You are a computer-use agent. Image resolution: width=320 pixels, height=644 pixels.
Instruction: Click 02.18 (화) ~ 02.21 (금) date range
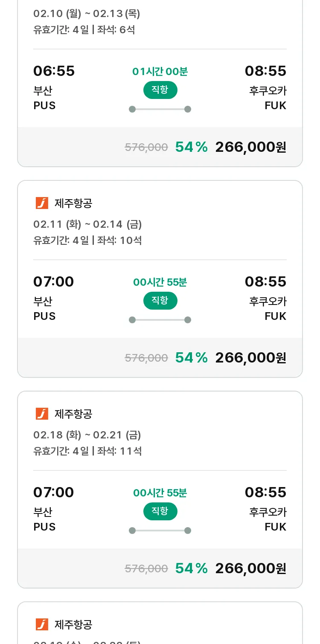coord(87,435)
